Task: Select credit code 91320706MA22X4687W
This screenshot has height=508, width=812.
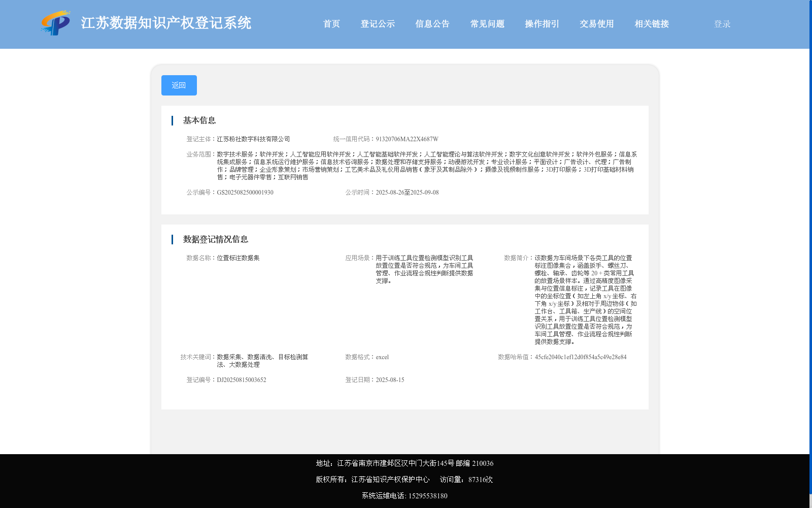Action: pyautogui.click(x=407, y=139)
